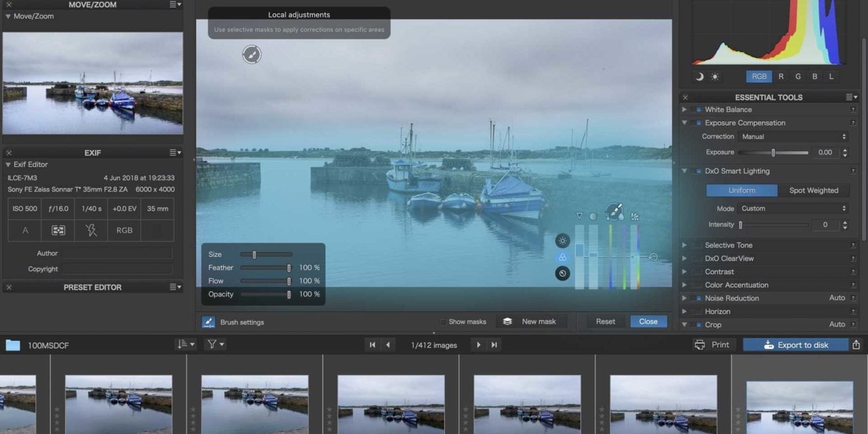Expand the White Balance section
This screenshot has width=868, height=434.
tap(684, 110)
